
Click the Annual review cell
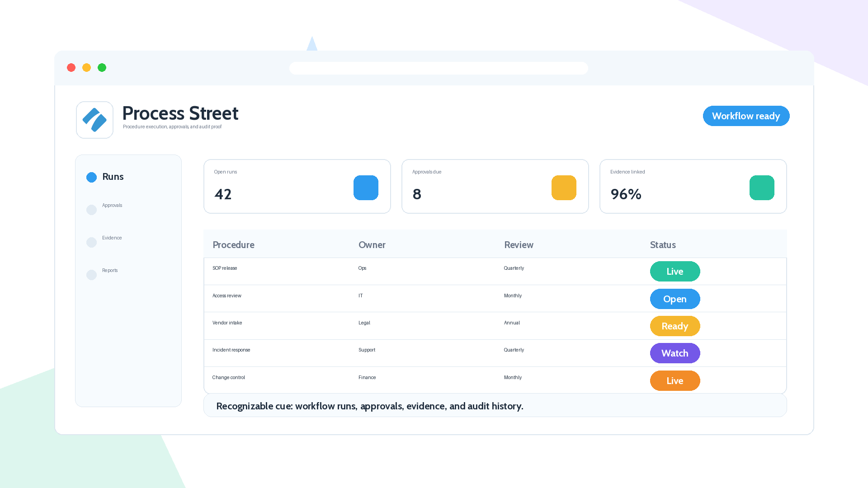point(512,323)
